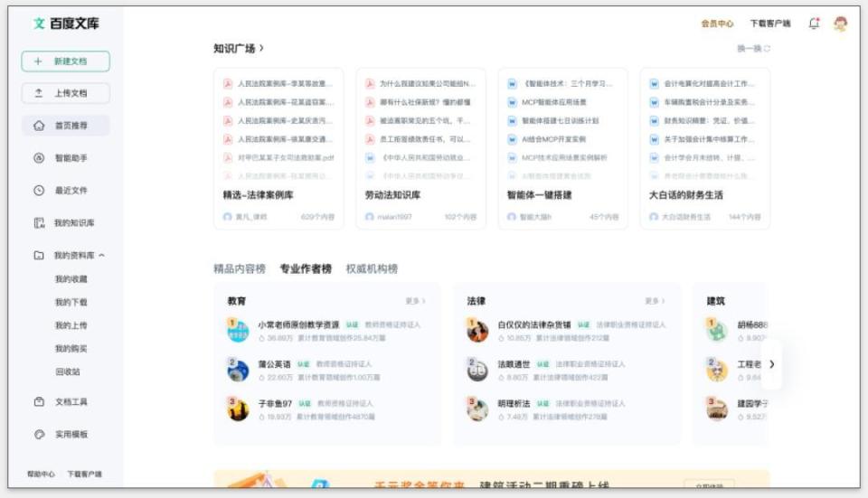Click 更多 in the 法律 panel

coord(655,301)
